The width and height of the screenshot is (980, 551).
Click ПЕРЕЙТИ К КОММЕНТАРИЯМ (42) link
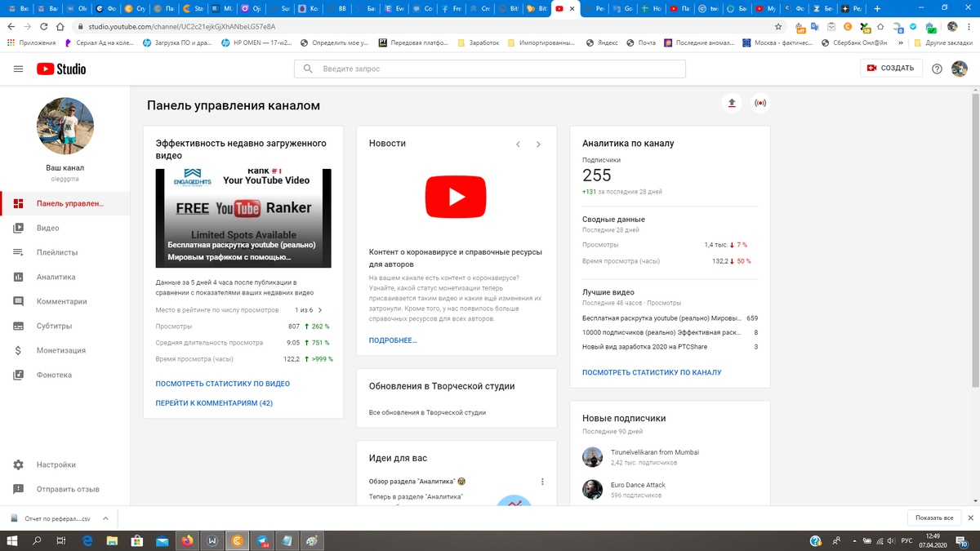(214, 403)
